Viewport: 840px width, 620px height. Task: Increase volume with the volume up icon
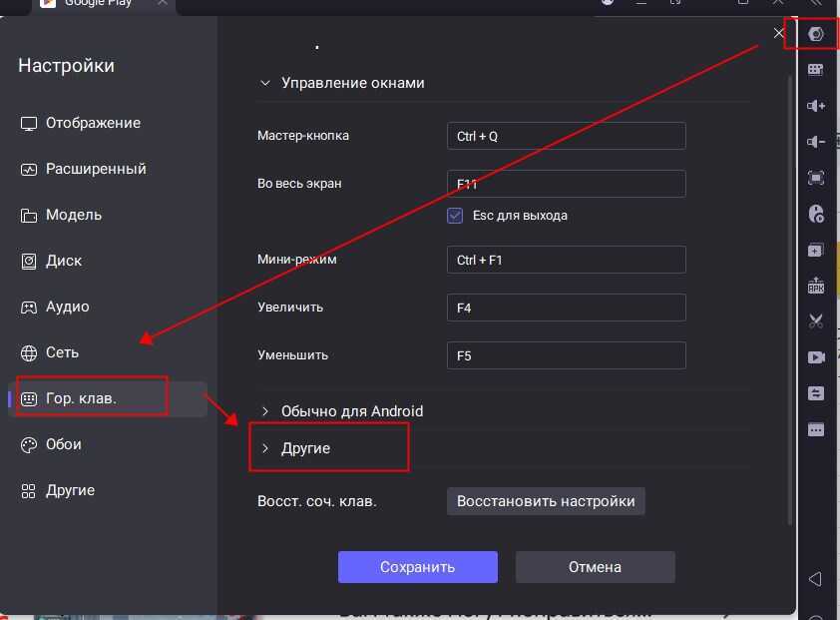[x=816, y=105]
